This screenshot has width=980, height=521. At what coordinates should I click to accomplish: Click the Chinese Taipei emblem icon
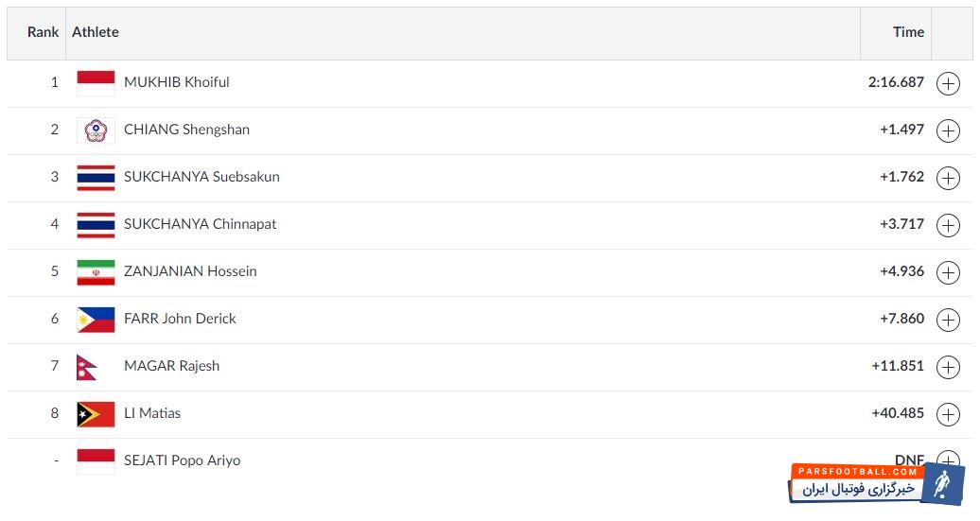point(96,130)
